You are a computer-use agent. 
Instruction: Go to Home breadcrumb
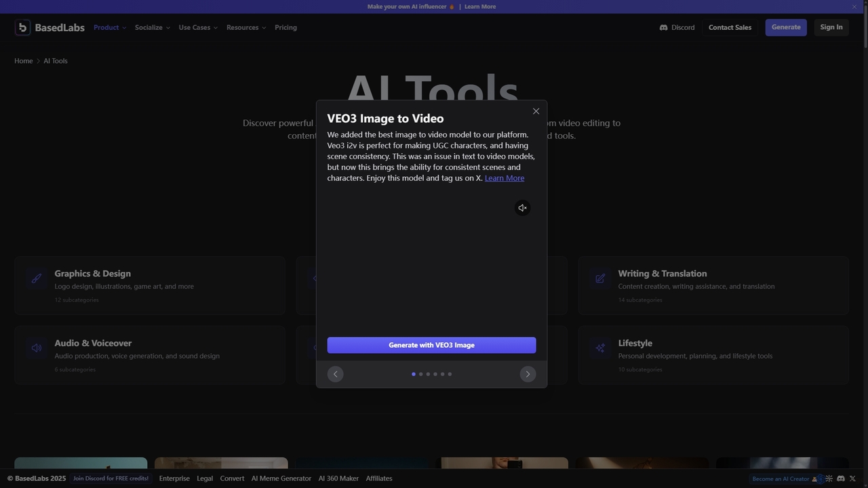(x=24, y=61)
